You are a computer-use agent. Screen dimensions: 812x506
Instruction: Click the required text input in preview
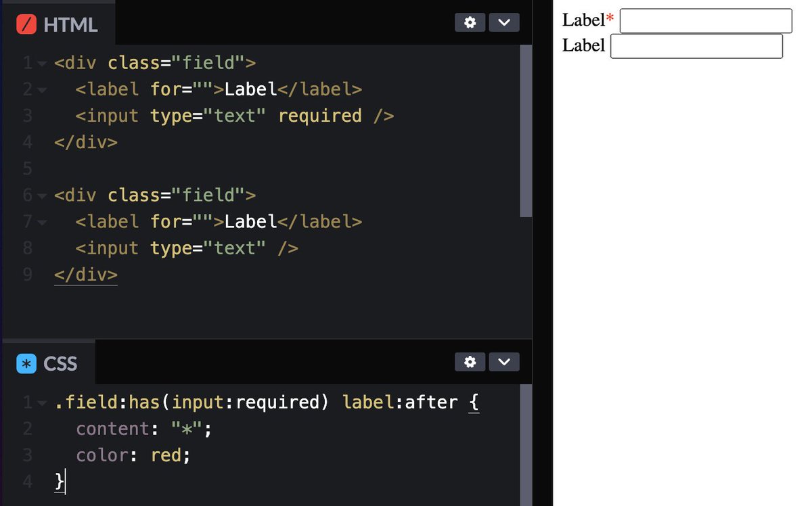coord(705,20)
